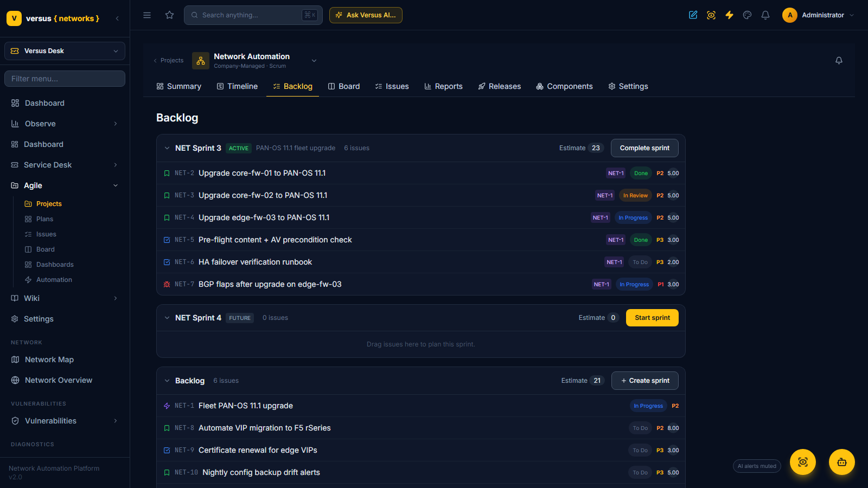Open Automation under Agile

54,280
